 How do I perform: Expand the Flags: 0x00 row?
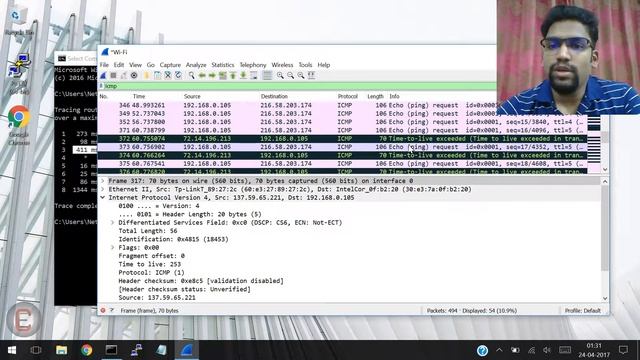pyautogui.click(x=113, y=248)
